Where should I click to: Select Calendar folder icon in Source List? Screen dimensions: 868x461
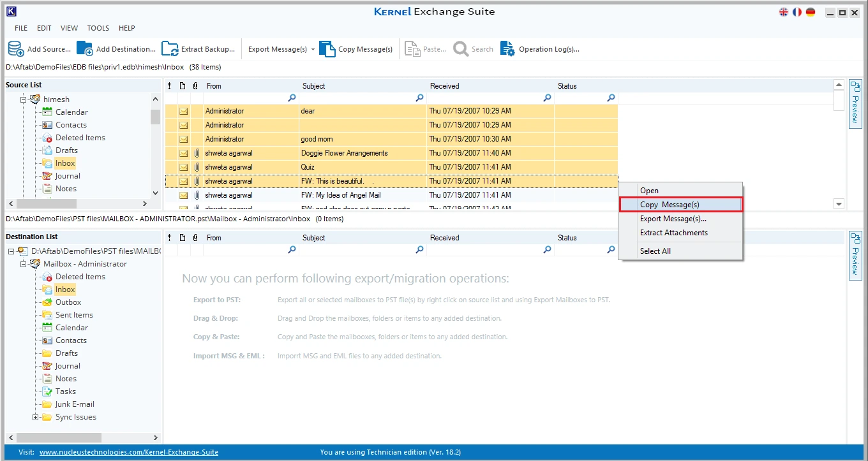(47, 112)
